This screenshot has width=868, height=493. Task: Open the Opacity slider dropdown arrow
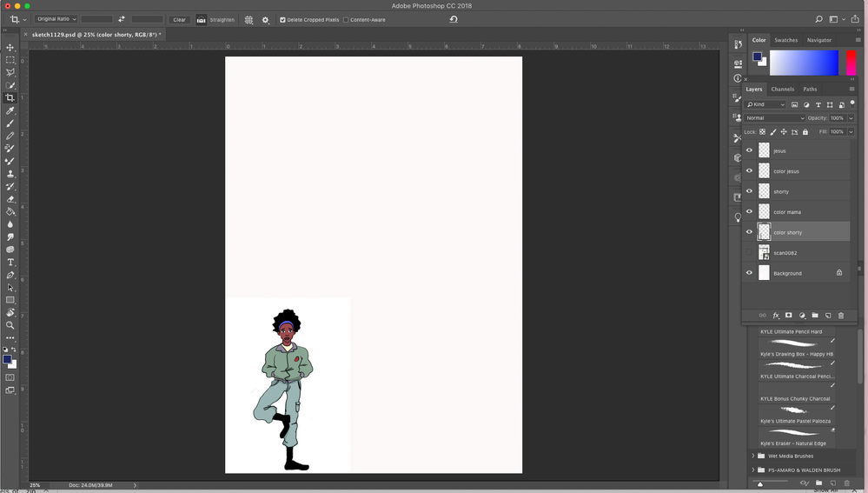tap(851, 118)
